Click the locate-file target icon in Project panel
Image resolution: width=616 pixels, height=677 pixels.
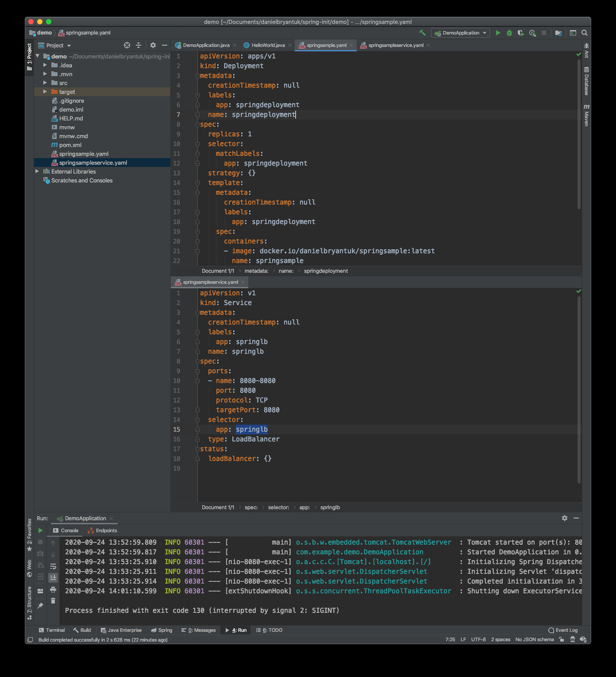click(x=127, y=45)
